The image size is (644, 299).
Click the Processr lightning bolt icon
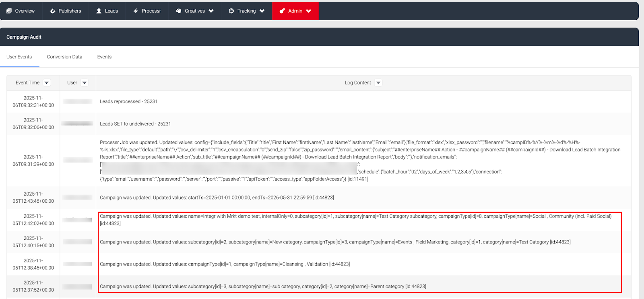point(136,11)
